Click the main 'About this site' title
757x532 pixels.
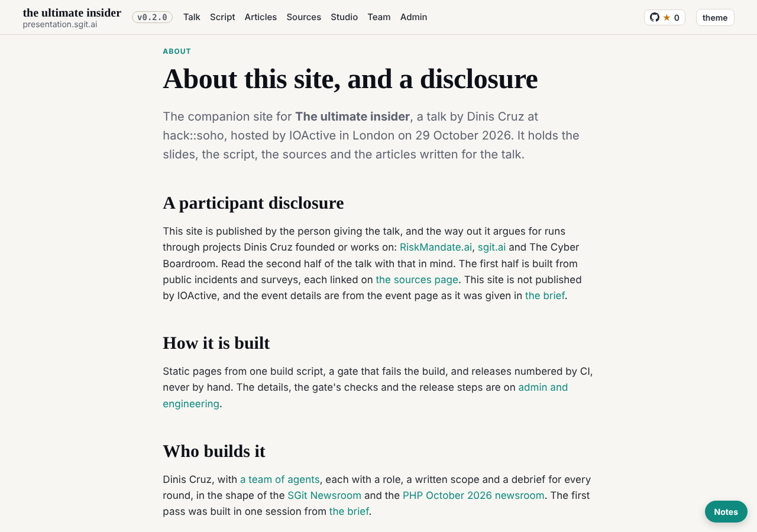(x=350, y=79)
